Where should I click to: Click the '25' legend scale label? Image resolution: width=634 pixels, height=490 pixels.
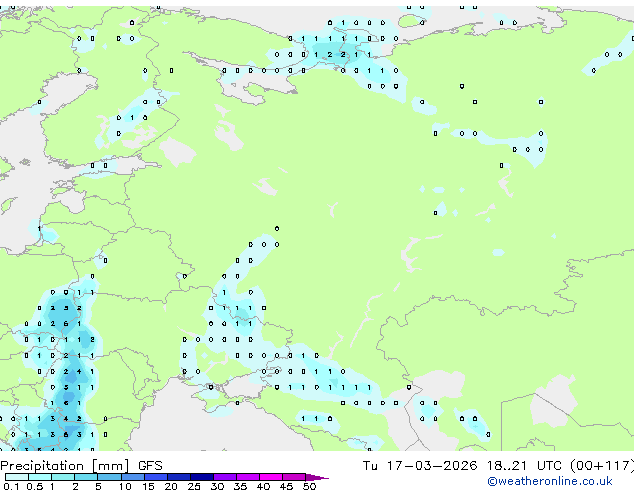(x=194, y=486)
